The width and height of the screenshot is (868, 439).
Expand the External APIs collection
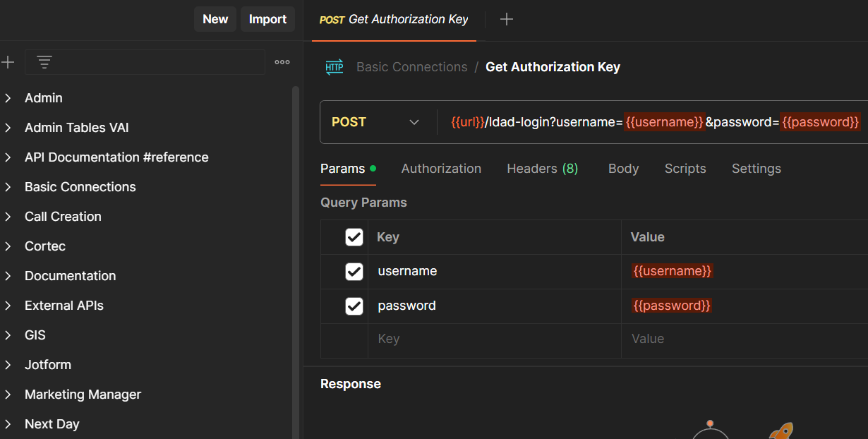coord(8,306)
